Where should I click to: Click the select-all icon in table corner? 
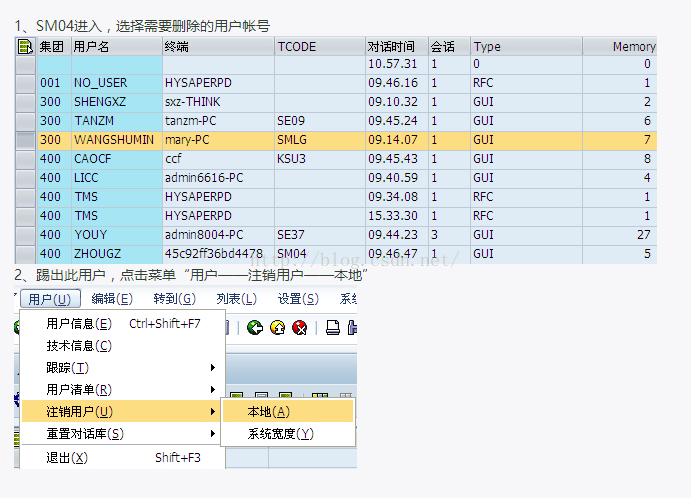pos(25,46)
